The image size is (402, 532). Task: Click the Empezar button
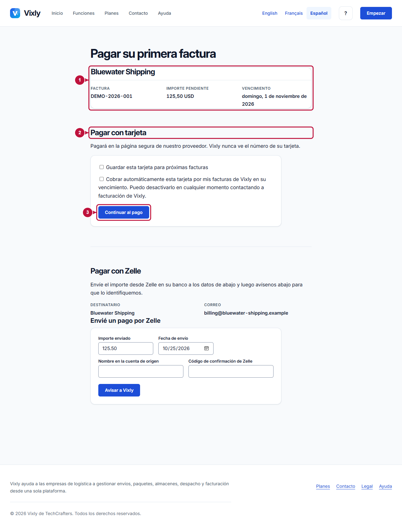tap(376, 13)
